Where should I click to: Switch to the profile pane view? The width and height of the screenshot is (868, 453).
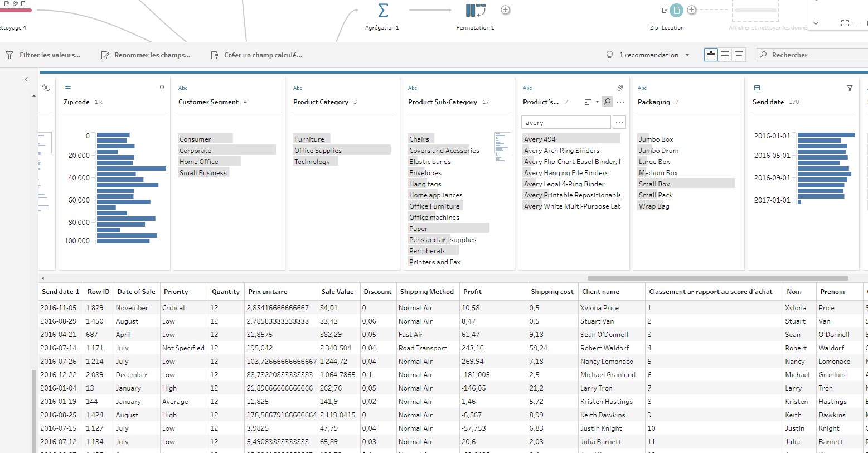(x=711, y=55)
